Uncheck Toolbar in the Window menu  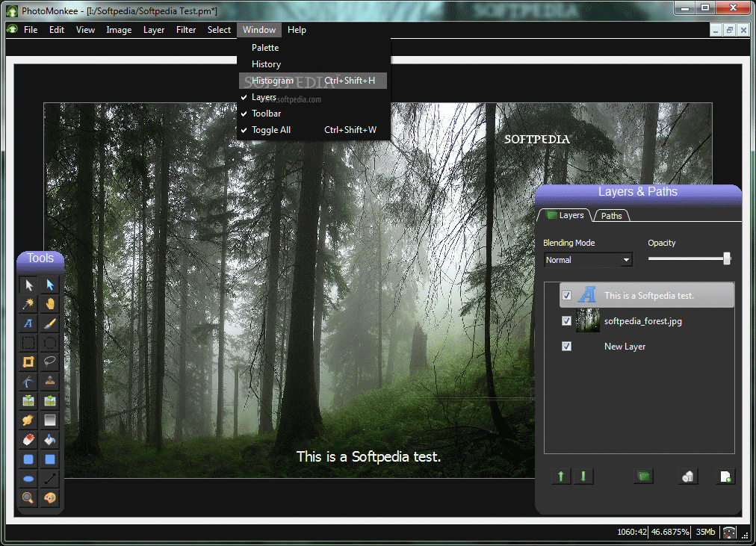click(x=314, y=114)
